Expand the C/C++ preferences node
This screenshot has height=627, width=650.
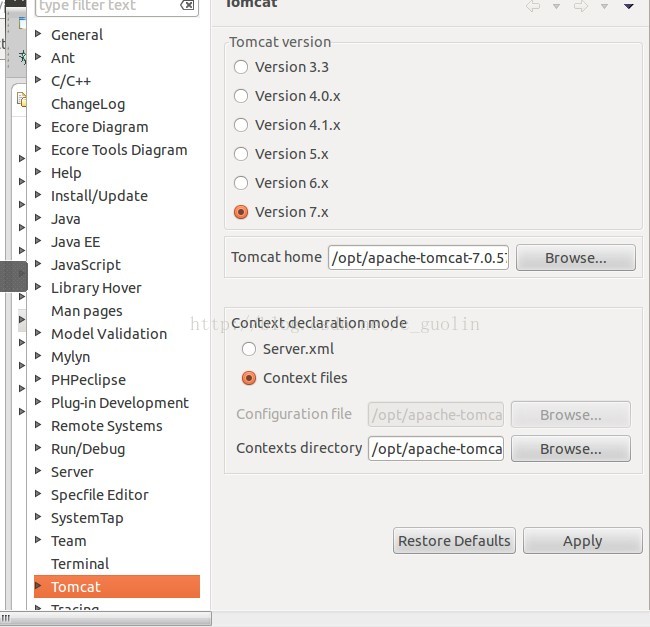click(38, 80)
